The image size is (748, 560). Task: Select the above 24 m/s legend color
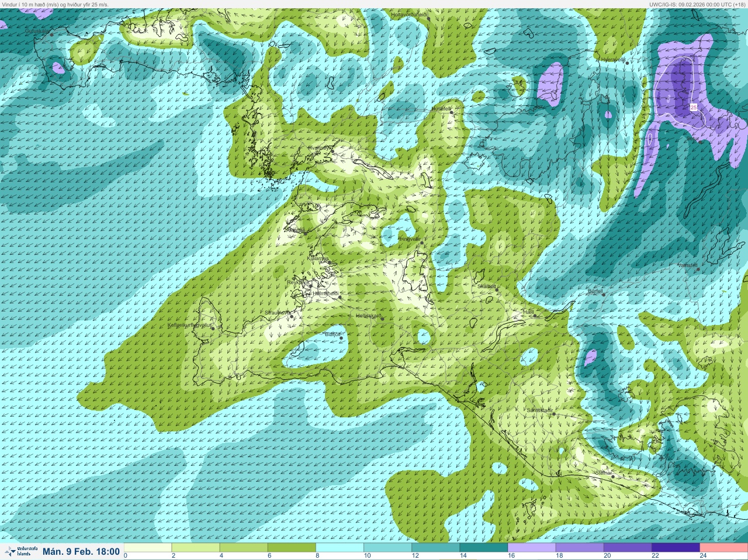pyautogui.click(x=723, y=548)
